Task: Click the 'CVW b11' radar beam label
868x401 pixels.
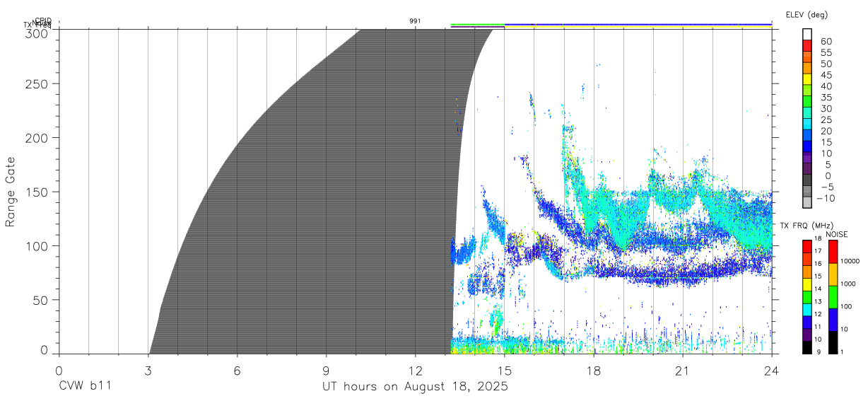Action: [85, 387]
